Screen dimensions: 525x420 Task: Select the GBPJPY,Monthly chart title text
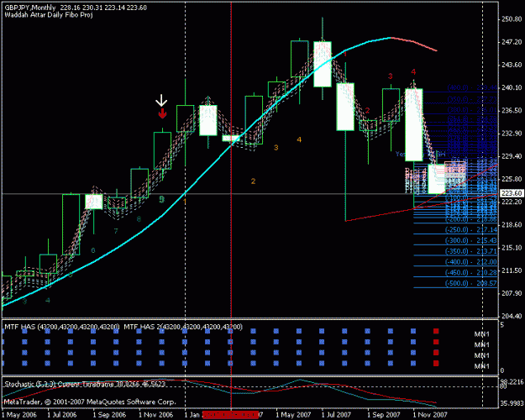(x=30, y=8)
